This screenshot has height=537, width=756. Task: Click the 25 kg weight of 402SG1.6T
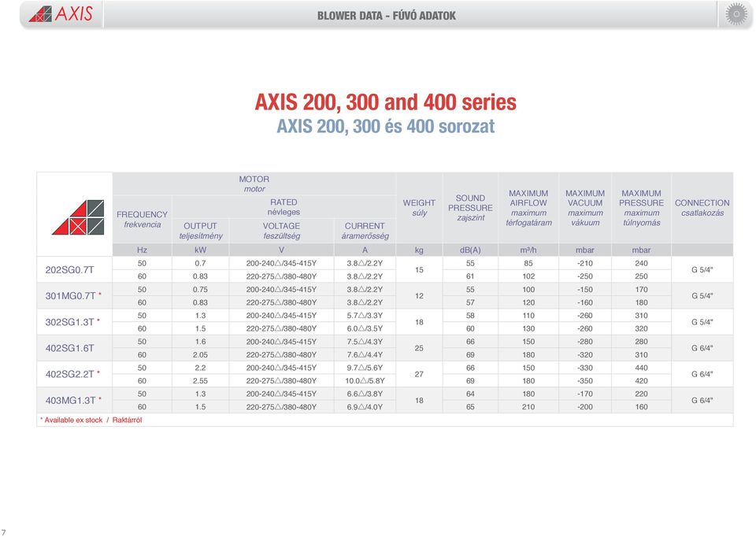click(x=419, y=347)
